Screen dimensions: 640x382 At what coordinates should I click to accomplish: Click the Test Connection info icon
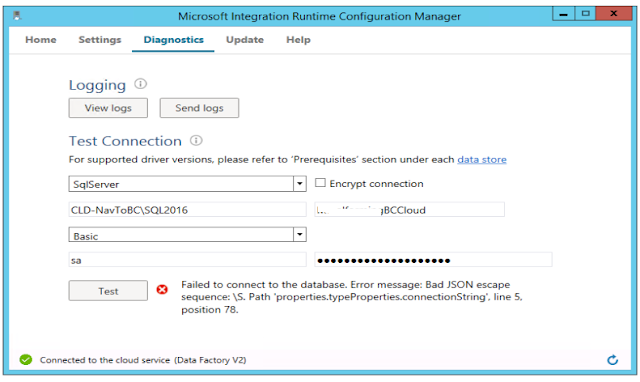tap(196, 140)
